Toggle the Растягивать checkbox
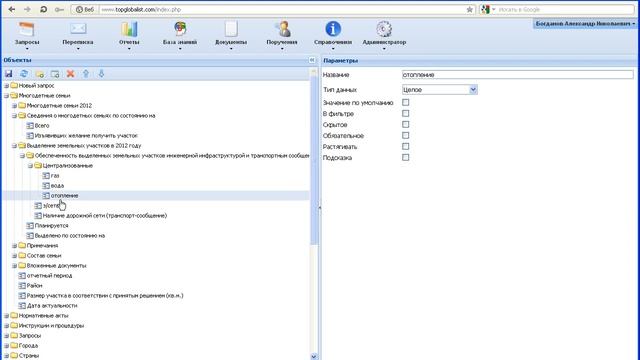Viewport: 640px width, 360px height. coord(405,146)
